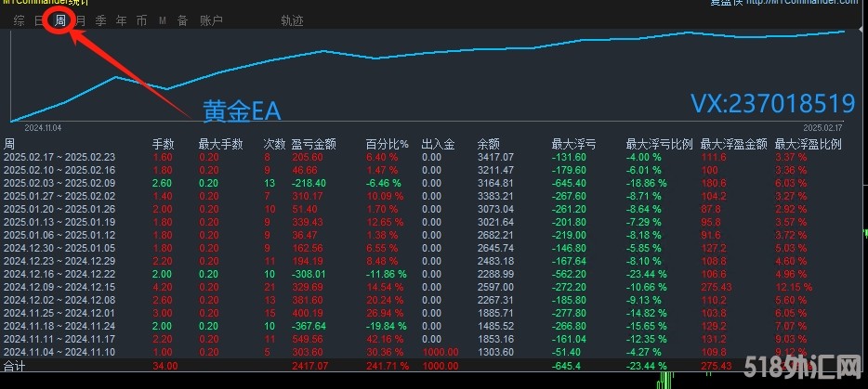
Task: Click balance value 1303.60
Action: (495, 352)
